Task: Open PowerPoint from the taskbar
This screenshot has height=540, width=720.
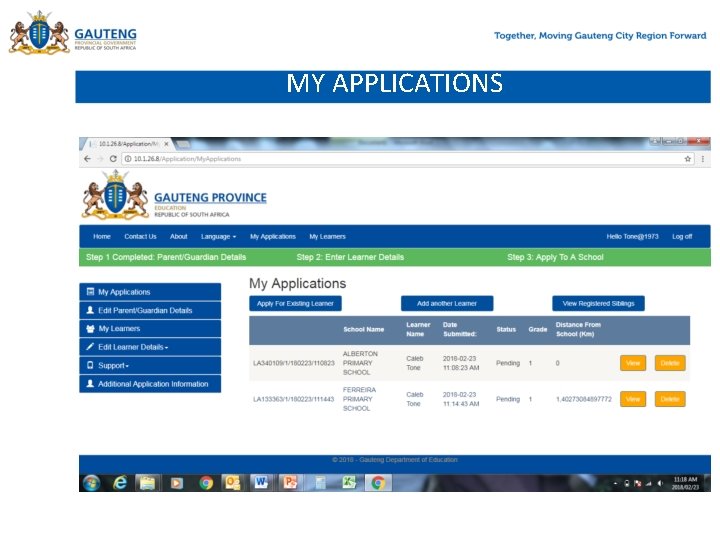Action: tap(290, 483)
